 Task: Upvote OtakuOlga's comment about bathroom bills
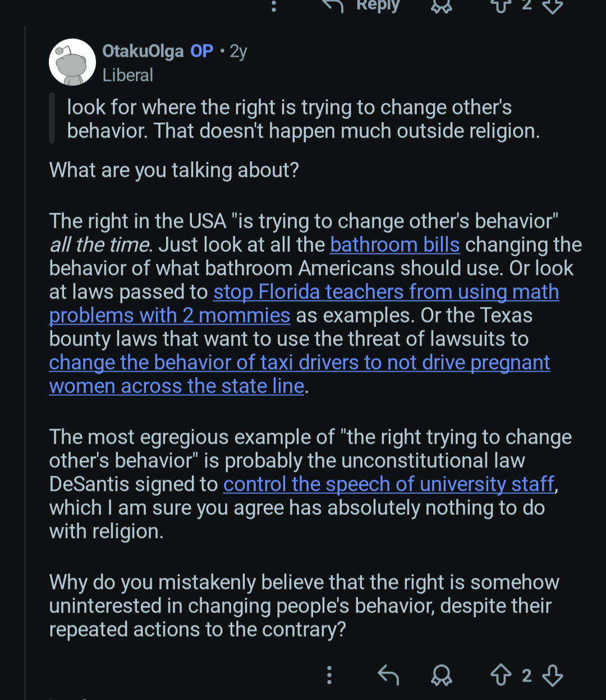pos(501,675)
